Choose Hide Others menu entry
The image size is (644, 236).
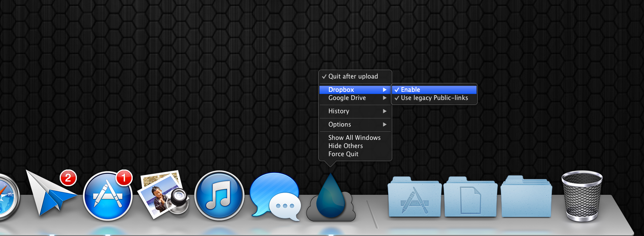[x=355, y=146]
